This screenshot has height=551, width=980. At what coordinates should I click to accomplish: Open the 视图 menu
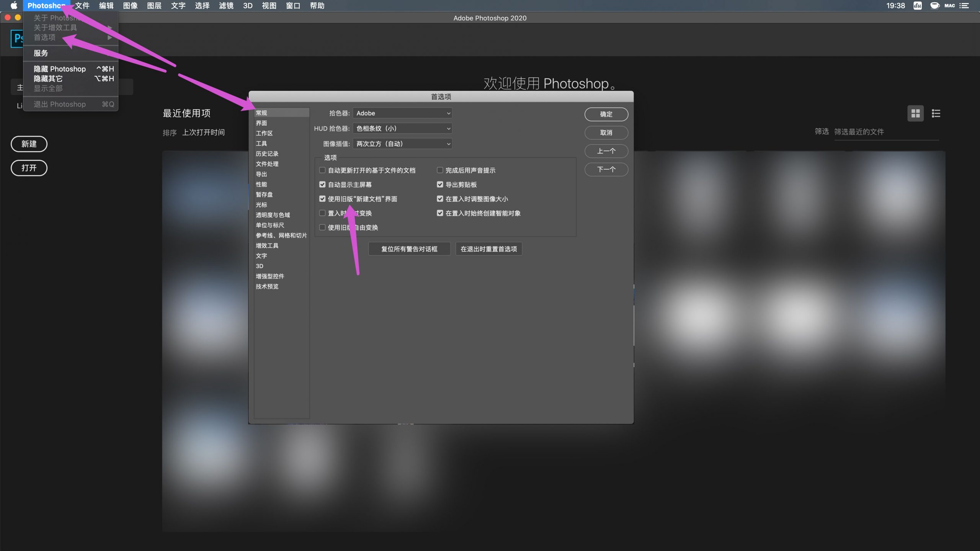[x=269, y=5]
